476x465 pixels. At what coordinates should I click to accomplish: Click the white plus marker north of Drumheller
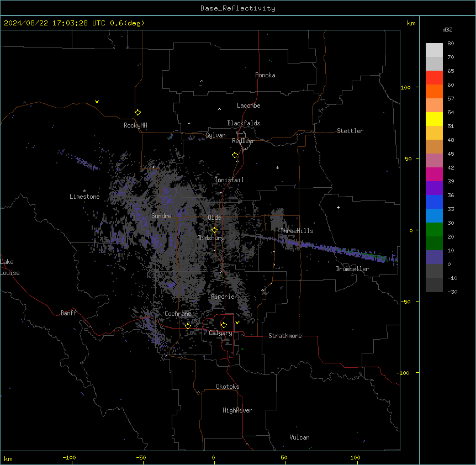pyautogui.click(x=338, y=207)
